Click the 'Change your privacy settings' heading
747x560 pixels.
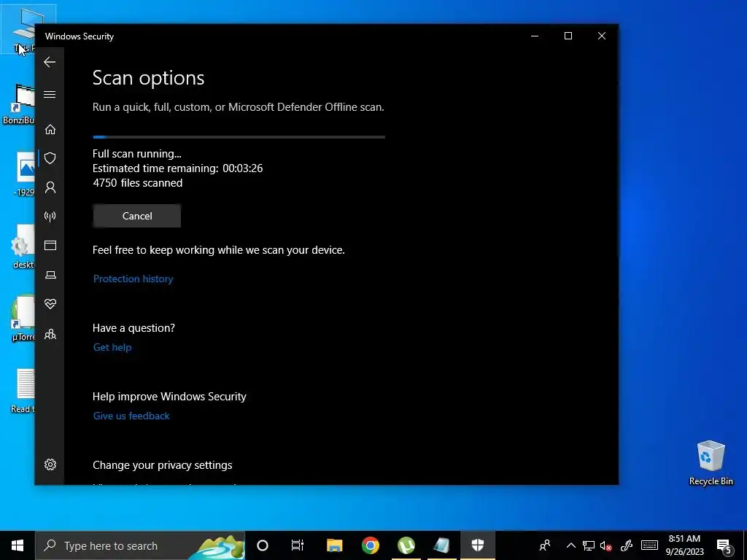coord(163,465)
